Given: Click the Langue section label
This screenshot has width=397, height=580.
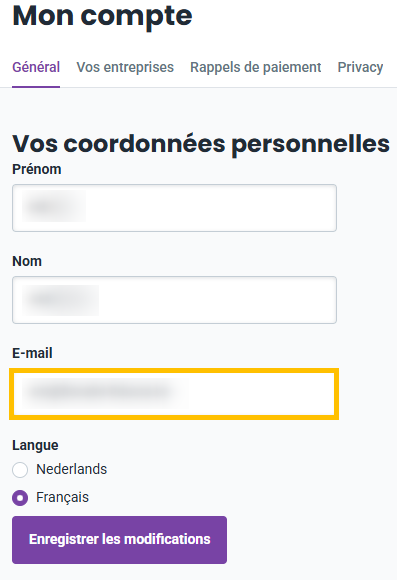Looking at the screenshot, I should [x=35, y=445].
